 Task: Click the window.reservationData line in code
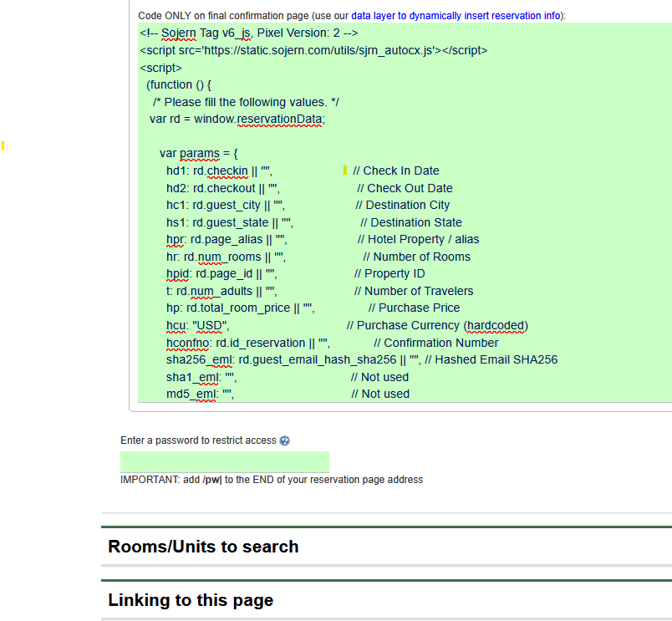click(x=237, y=119)
